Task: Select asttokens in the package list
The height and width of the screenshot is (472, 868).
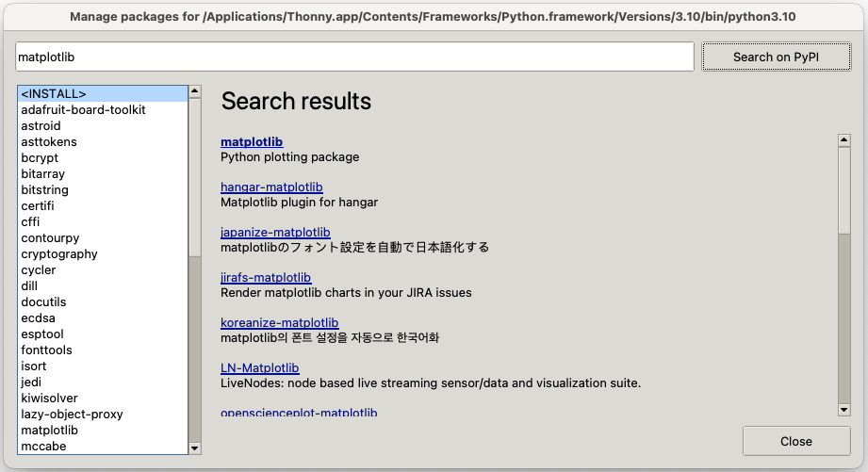Action: tap(103, 141)
